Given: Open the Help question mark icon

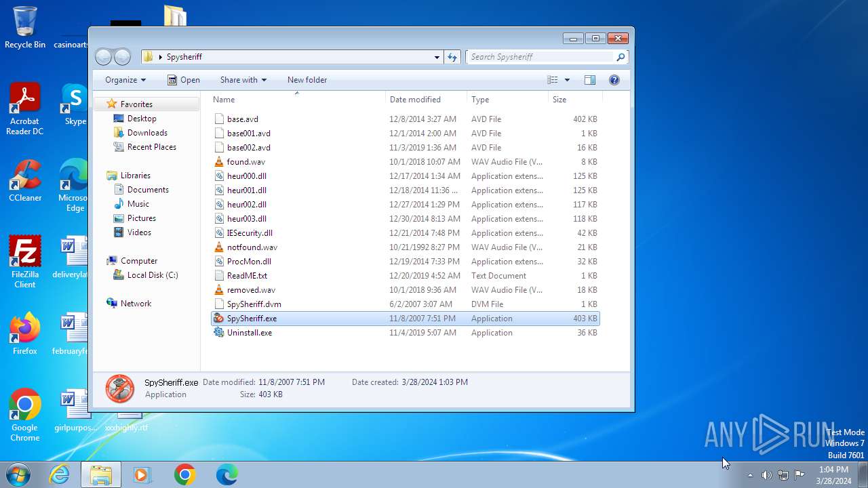Looking at the screenshot, I should (614, 80).
